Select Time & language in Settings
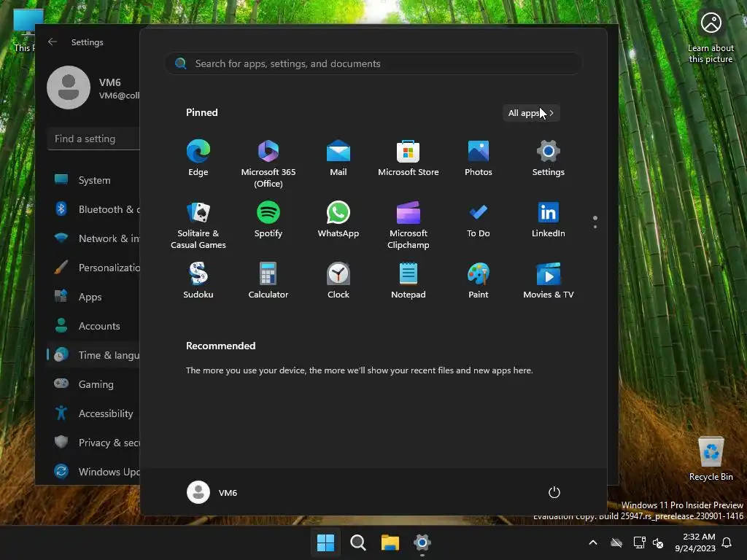The image size is (747, 560). pyautogui.click(x=94, y=355)
